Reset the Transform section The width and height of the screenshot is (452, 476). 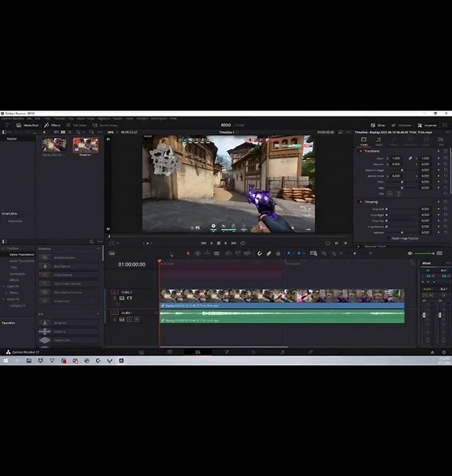click(x=446, y=151)
